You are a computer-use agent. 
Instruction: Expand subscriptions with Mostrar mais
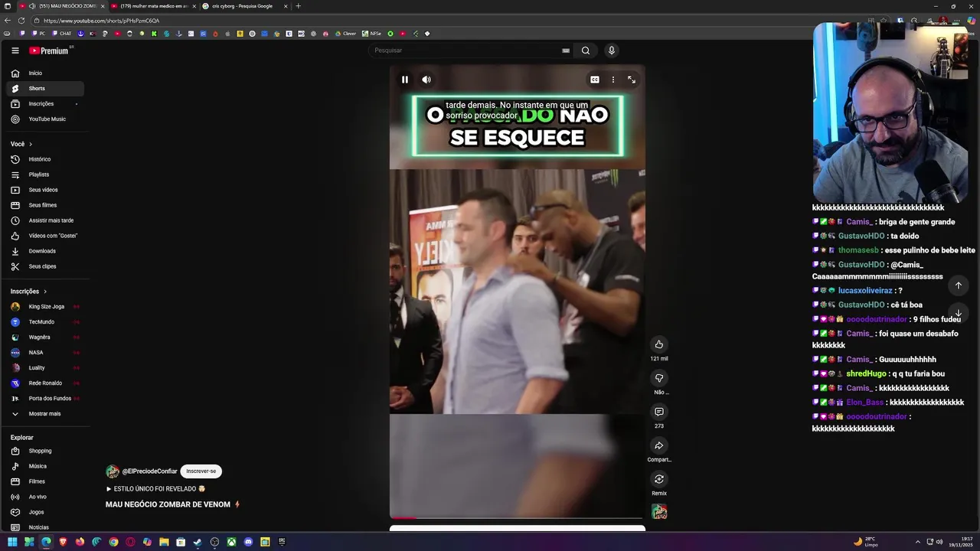[45, 414]
